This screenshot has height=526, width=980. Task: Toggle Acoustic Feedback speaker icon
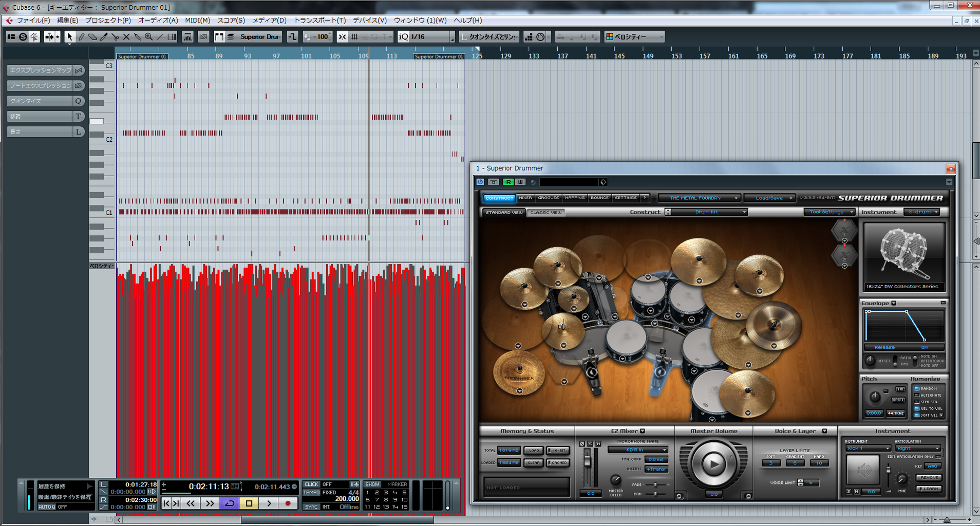[34, 36]
